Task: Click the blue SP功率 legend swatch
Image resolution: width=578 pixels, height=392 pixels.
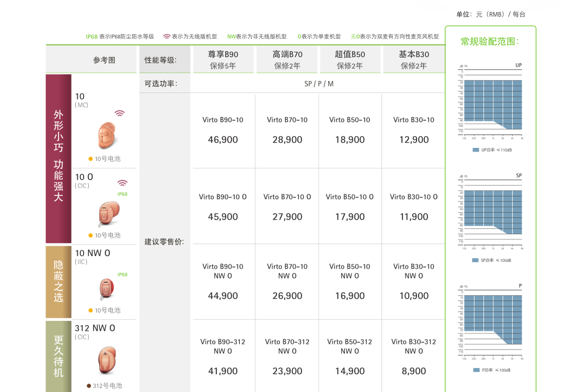Action: (476, 260)
